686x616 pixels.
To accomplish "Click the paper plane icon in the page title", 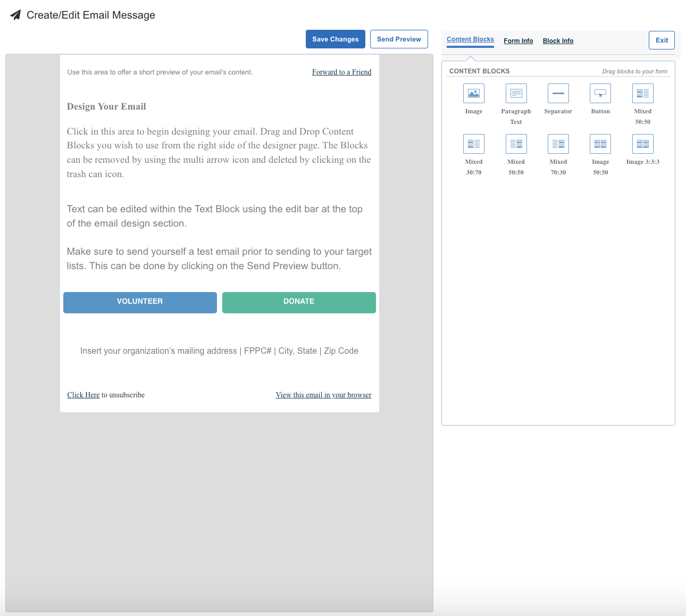I will (15, 15).
